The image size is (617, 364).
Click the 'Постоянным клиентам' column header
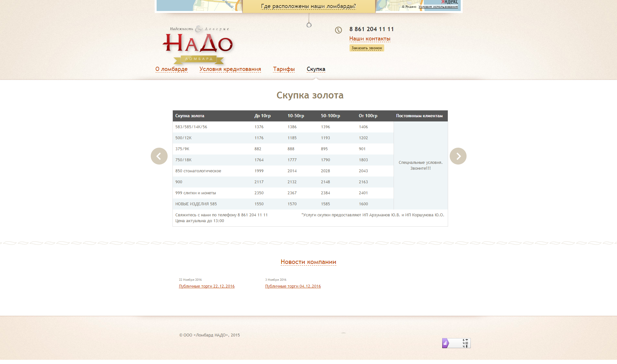419,116
